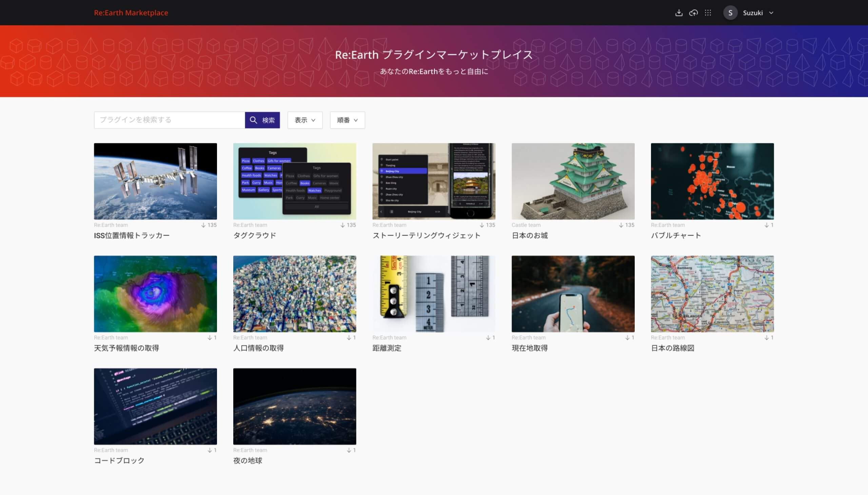Expand the Suzuki account menu chevron

[771, 13]
